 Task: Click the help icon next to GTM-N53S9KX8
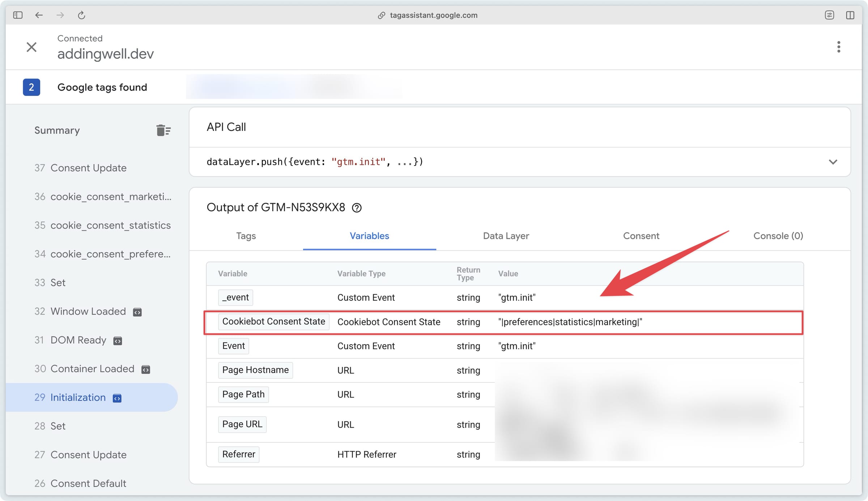[x=357, y=207]
